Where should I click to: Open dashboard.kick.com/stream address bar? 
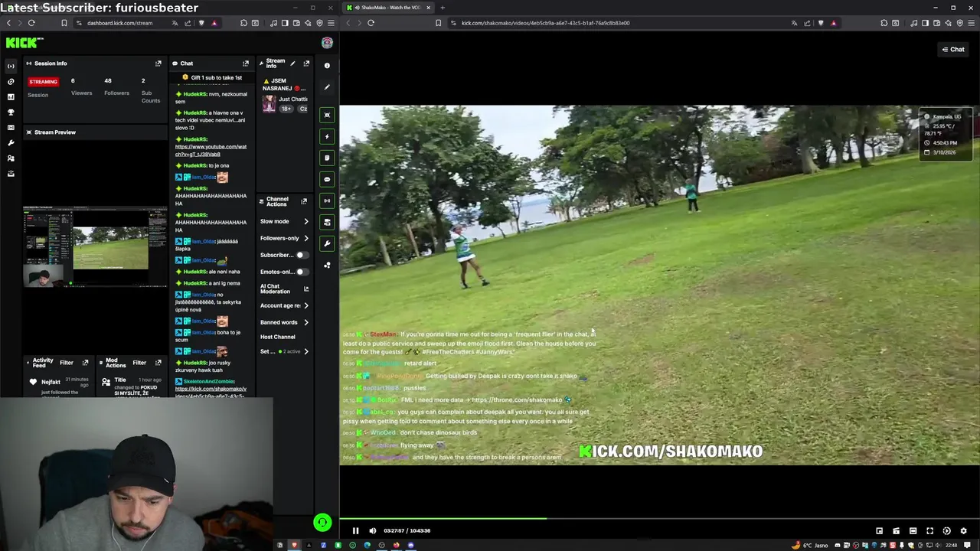(119, 23)
